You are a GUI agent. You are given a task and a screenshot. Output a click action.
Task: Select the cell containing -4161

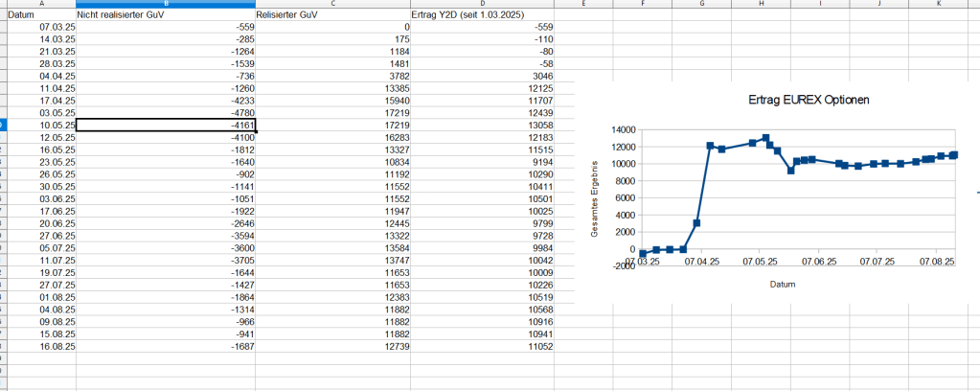point(166,125)
